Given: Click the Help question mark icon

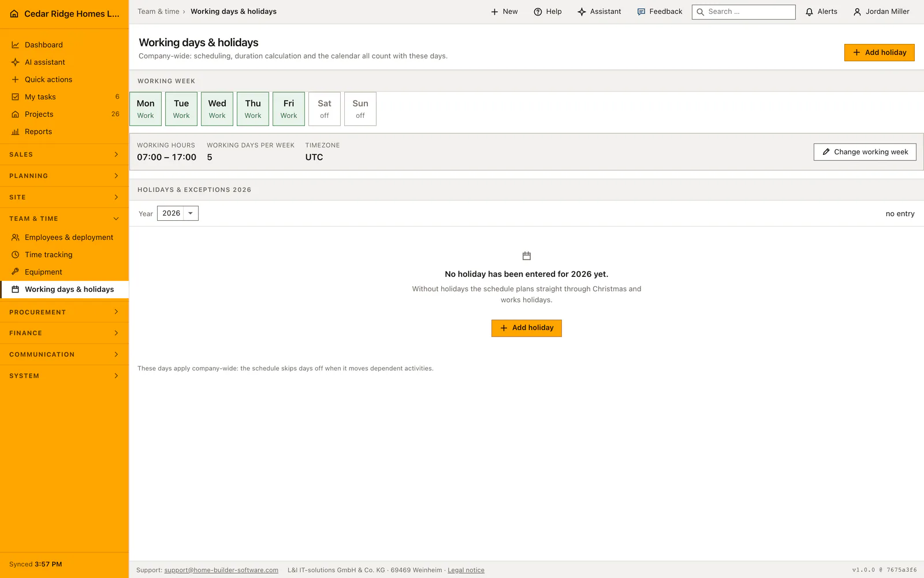Looking at the screenshot, I should pos(538,12).
